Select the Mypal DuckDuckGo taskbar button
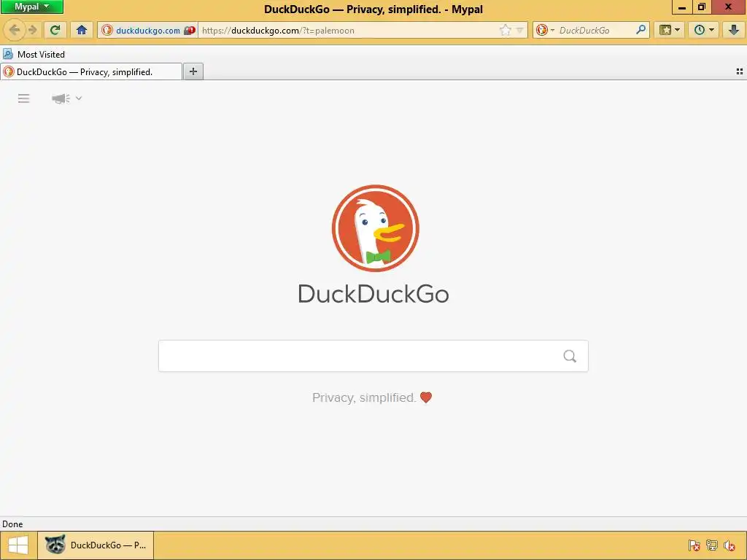The image size is (747, 560). 96,545
